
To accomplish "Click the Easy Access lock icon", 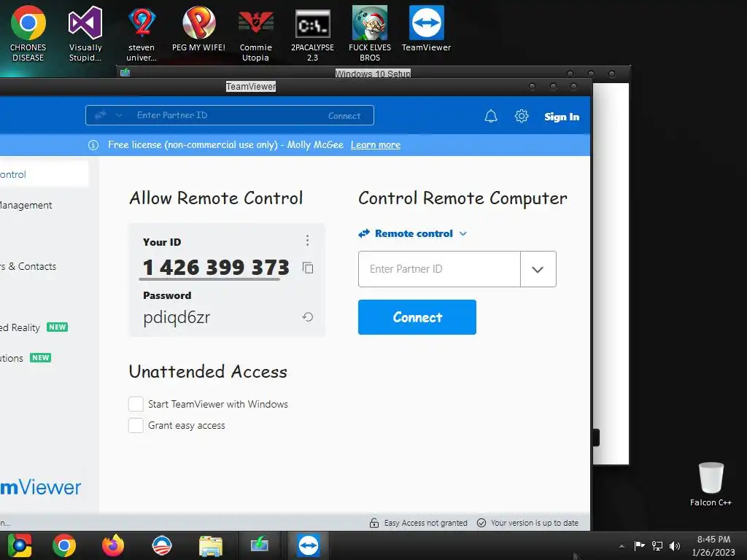I will pos(374,523).
